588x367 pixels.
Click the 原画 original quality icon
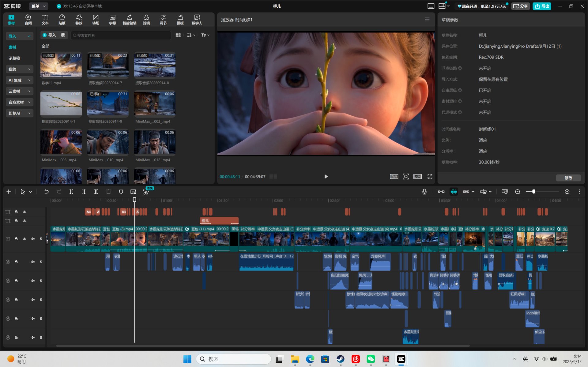(x=394, y=177)
